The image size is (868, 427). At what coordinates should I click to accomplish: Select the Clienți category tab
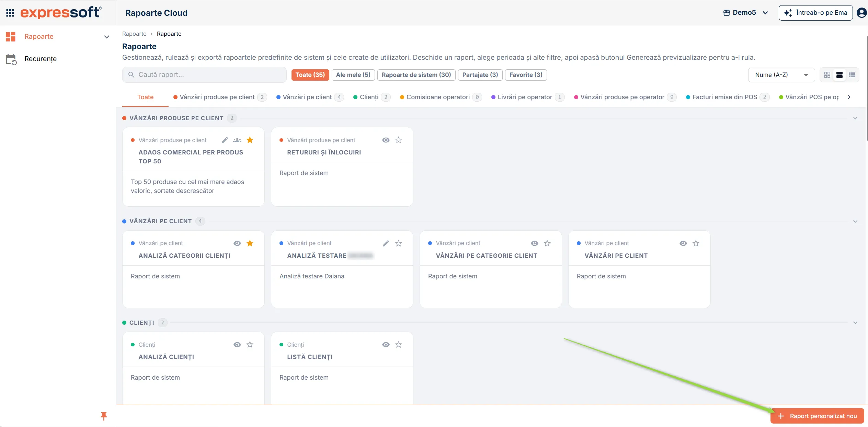click(x=372, y=97)
